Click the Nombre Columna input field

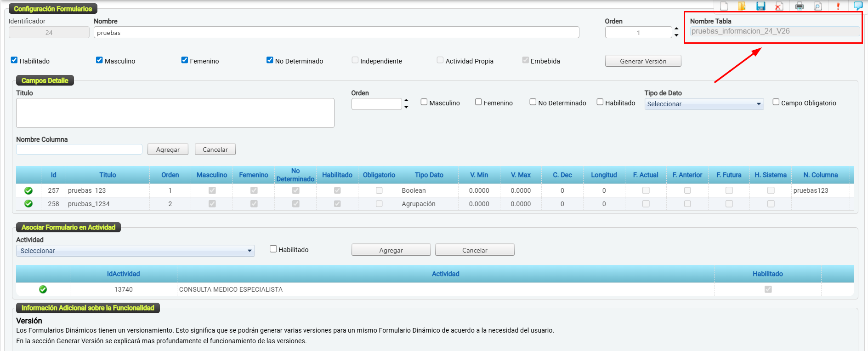pos(79,150)
